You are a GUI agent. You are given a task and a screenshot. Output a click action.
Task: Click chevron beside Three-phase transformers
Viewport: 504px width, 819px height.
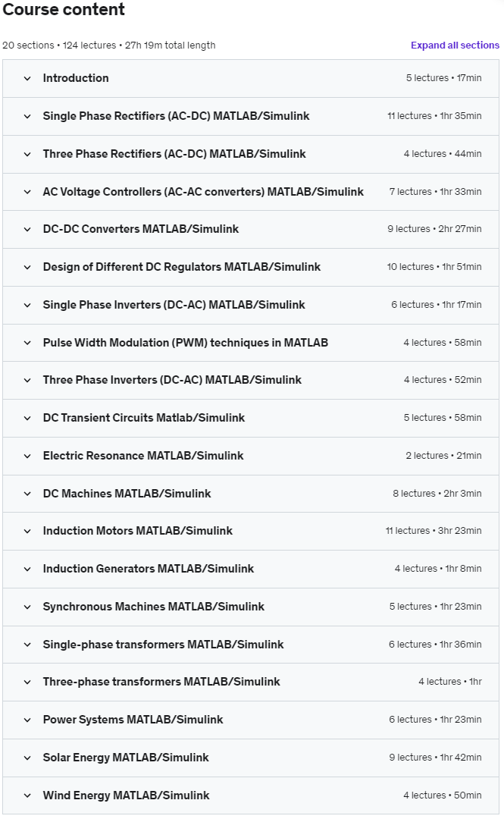coord(27,682)
